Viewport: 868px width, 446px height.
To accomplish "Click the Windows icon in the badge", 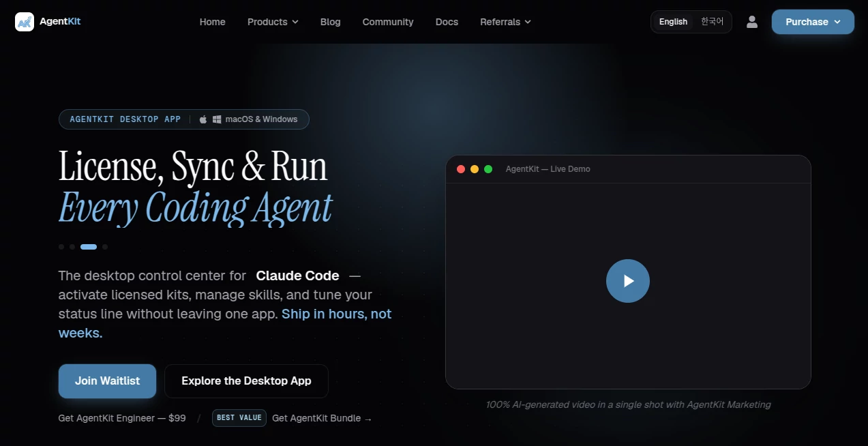I will coord(217,119).
